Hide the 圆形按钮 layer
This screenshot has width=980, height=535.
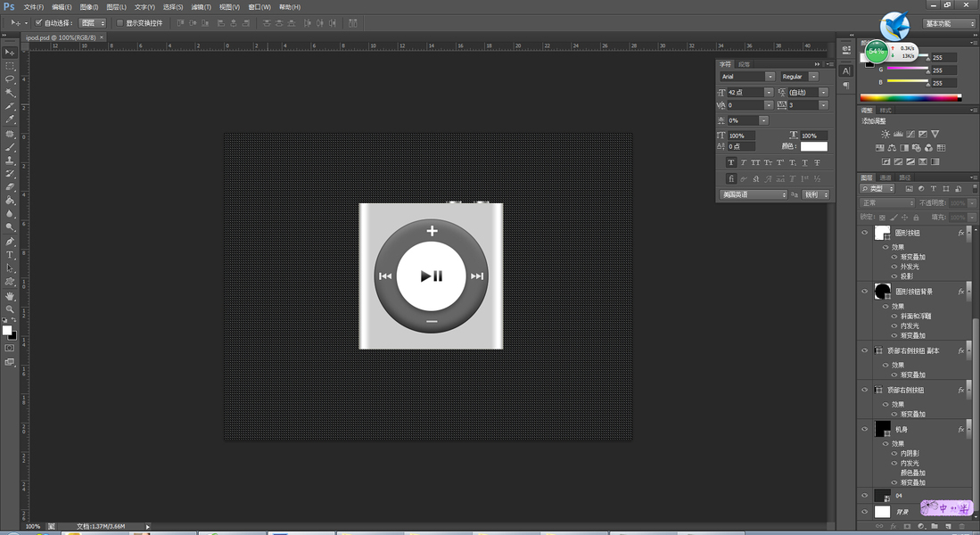pos(865,233)
